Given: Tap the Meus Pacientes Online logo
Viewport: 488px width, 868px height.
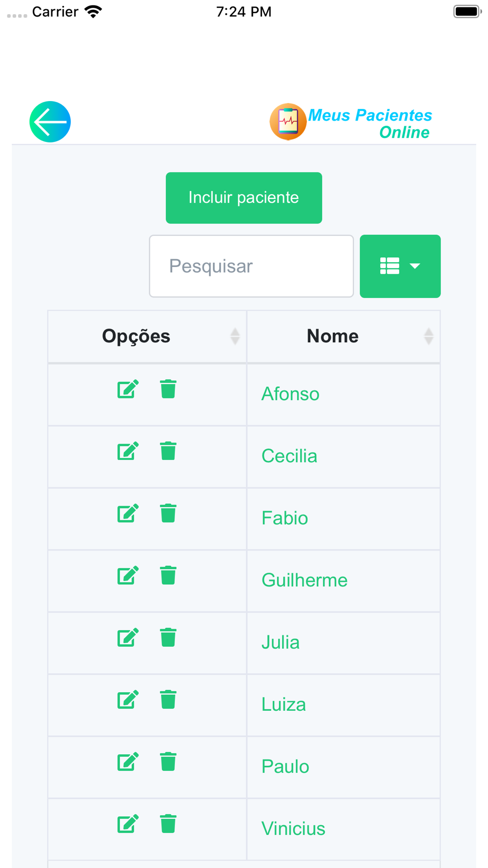Looking at the screenshot, I should (351, 122).
